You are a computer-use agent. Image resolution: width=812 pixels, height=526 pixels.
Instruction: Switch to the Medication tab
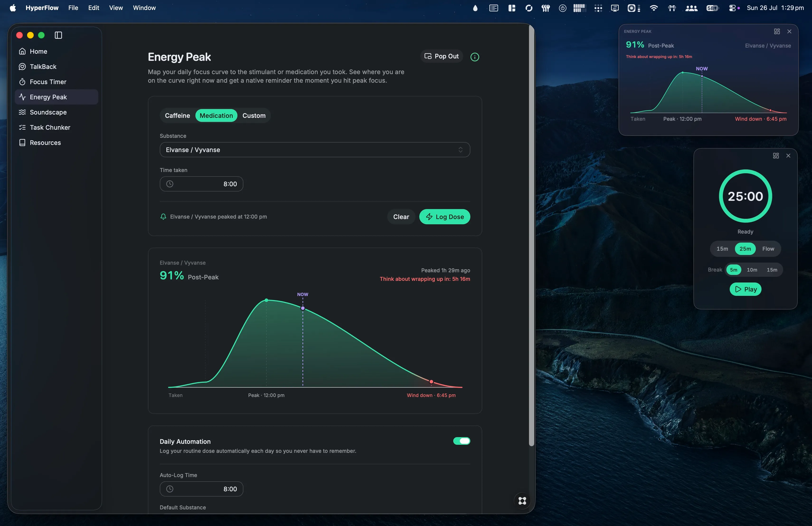[x=216, y=116]
